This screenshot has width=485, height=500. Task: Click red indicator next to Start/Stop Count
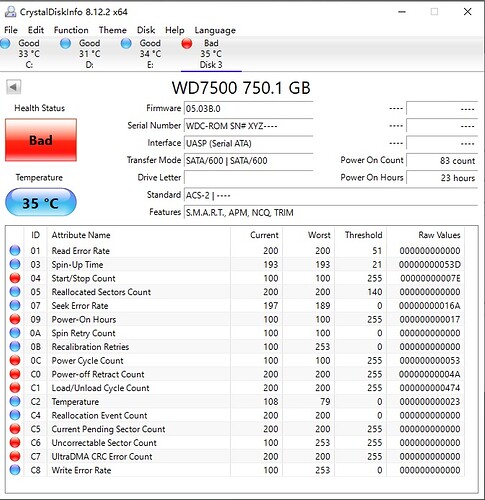15,278
